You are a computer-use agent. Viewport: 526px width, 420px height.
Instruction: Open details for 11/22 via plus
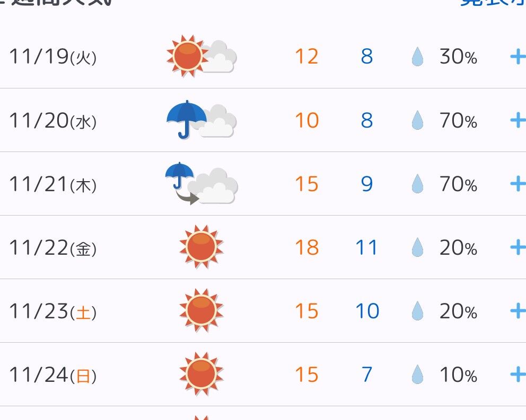pos(517,247)
